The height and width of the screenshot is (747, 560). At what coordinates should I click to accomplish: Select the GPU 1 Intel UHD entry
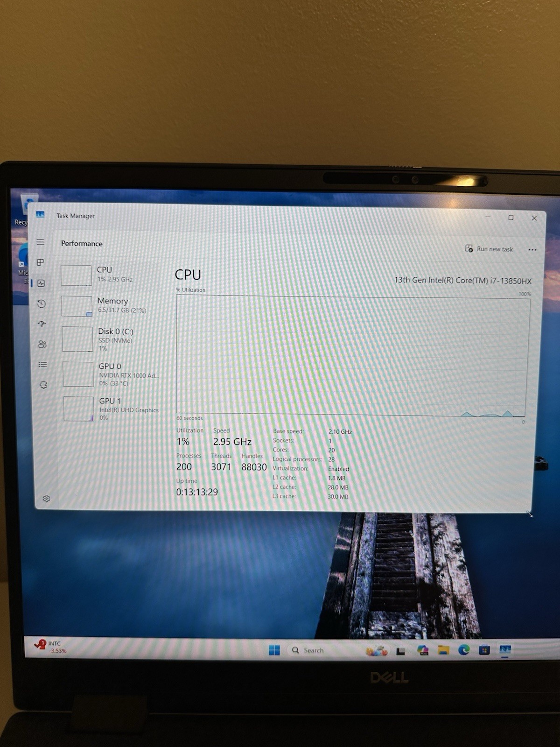tap(114, 409)
